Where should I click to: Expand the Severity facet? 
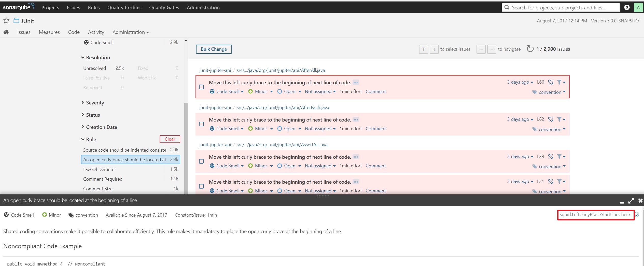[x=93, y=103]
